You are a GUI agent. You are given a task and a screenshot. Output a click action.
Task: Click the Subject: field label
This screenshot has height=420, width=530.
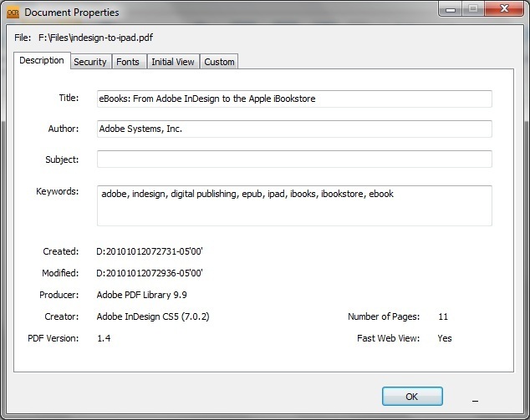pos(62,159)
